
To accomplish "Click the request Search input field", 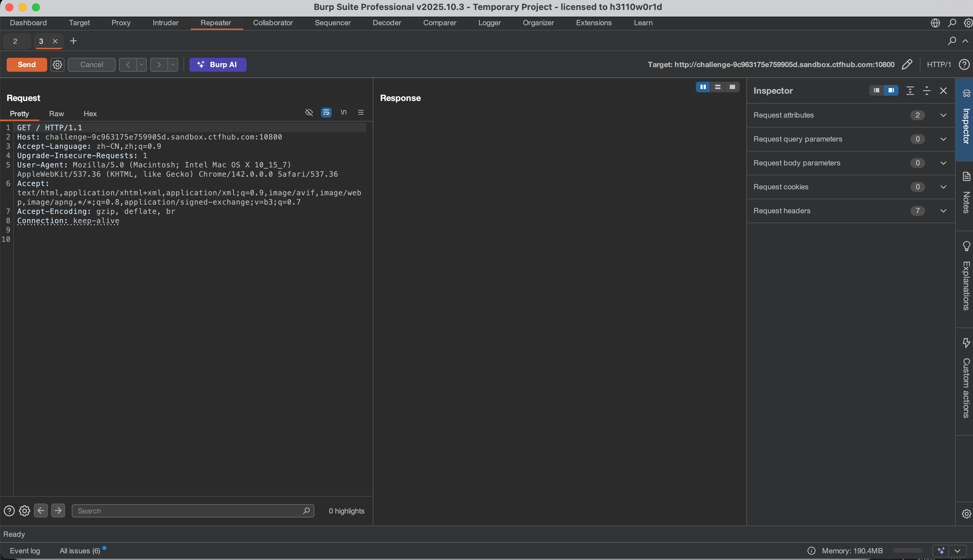I will (188, 511).
